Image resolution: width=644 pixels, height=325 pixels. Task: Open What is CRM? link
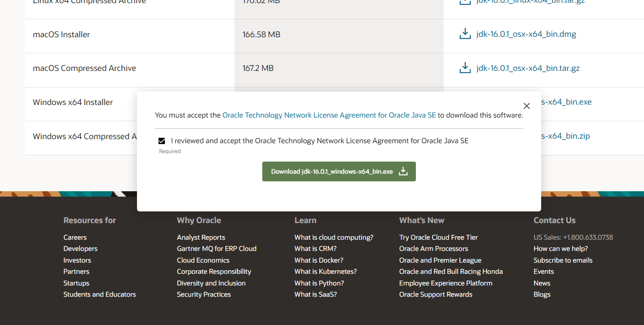pyautogui.click(x=316, y=249)
